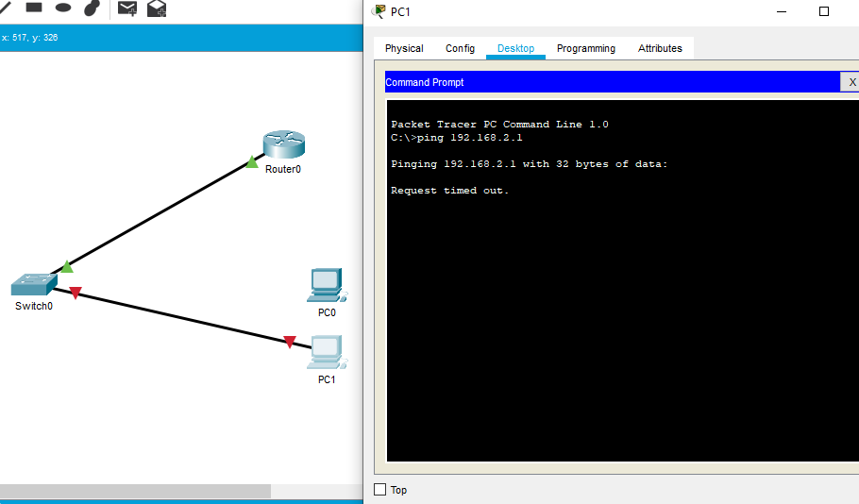
Task: Switch to the Desktop tab
Action: point(515,48)
